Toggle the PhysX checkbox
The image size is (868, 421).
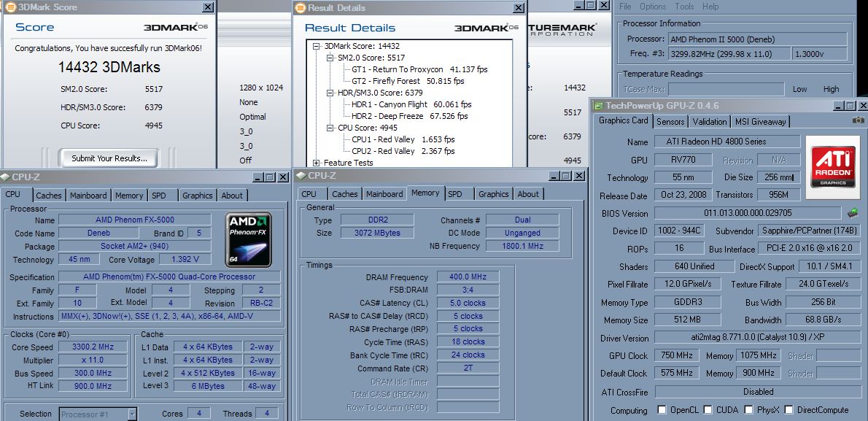tap(748, 410)
